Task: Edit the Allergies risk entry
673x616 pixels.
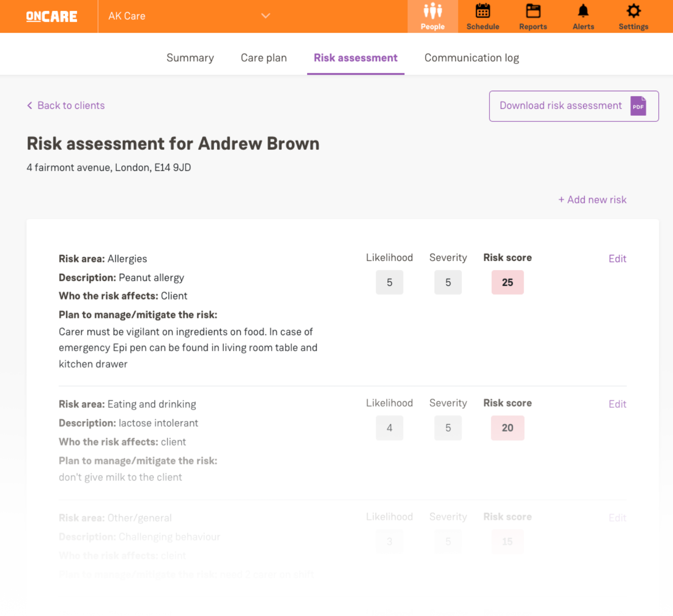Action: point(617,259)
